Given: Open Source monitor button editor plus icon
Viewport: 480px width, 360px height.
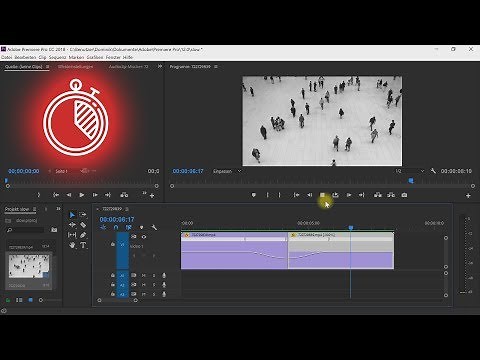Looking at the screenshot, I should point(152,196).
